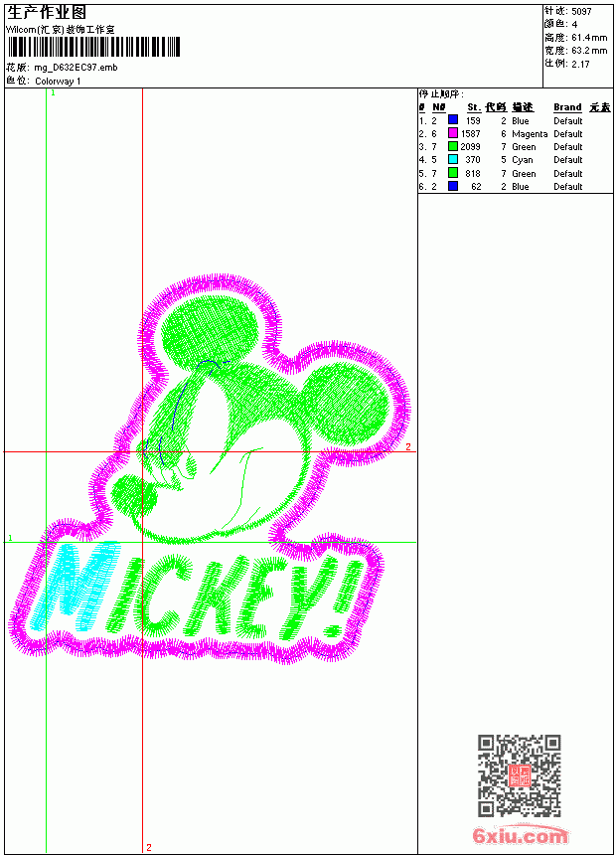The height and width of the screenshot is (855, 616).
Task: Choose the cyan color swatch in row 4
Action: (452, 159)
